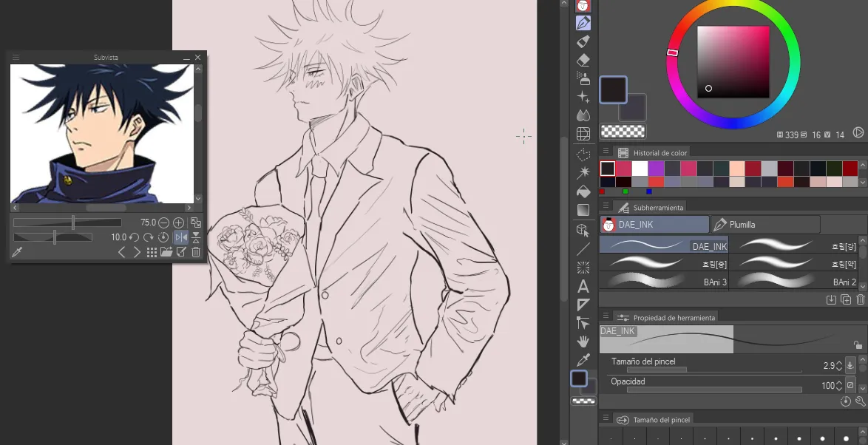Open Tamaño del pincel panel menu
The image size is (868, 445).
(606, 418)
